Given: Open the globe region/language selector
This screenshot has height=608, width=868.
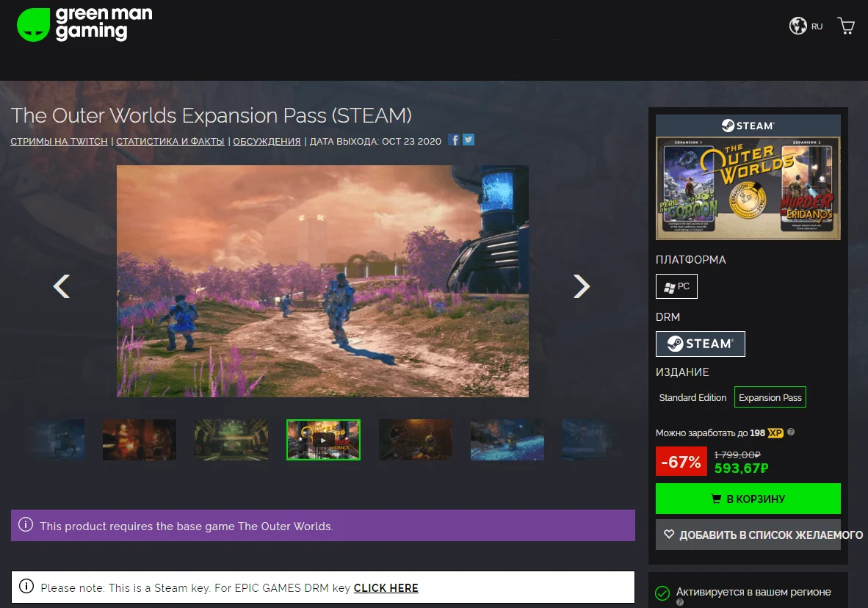Looking at the screenshot, I should click(798, 26).
